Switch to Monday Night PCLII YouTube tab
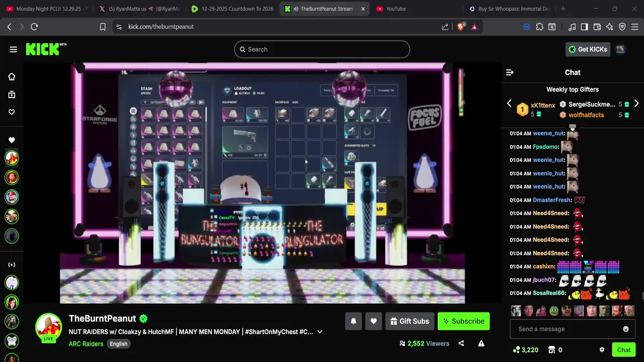The height and width of the screenshot is (362, 644). click(47, 9)
